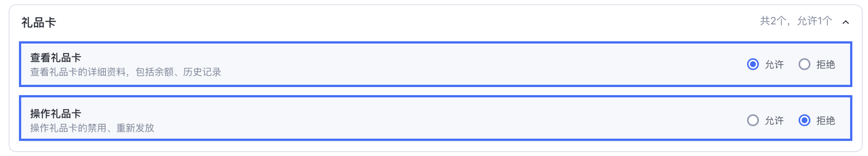Click the description 操作礼品卡的禁用、重新发放
The height and width of the screenshot is (156, 868).
pyautogui.click(x=92, y=128)
